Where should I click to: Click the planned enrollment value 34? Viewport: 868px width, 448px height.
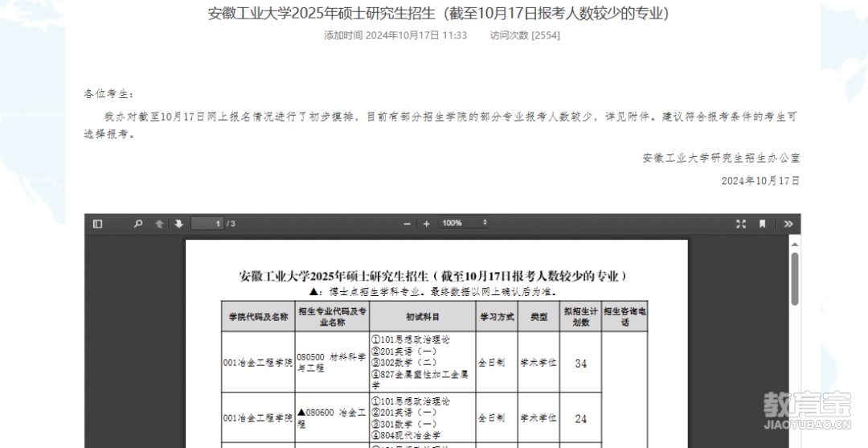click(x=581, y=364)
